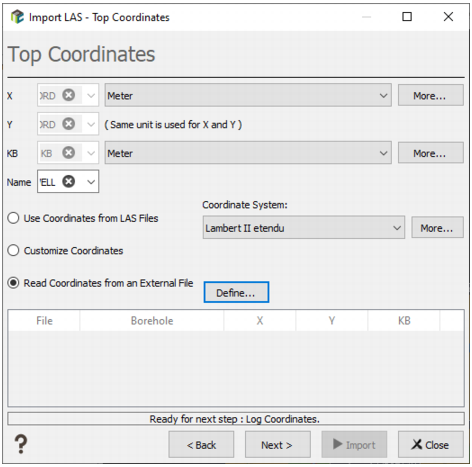The height and width of the screenshot is (467, 472).
Task: Proceed with the Next button
Action: click(x=278, y=445)
